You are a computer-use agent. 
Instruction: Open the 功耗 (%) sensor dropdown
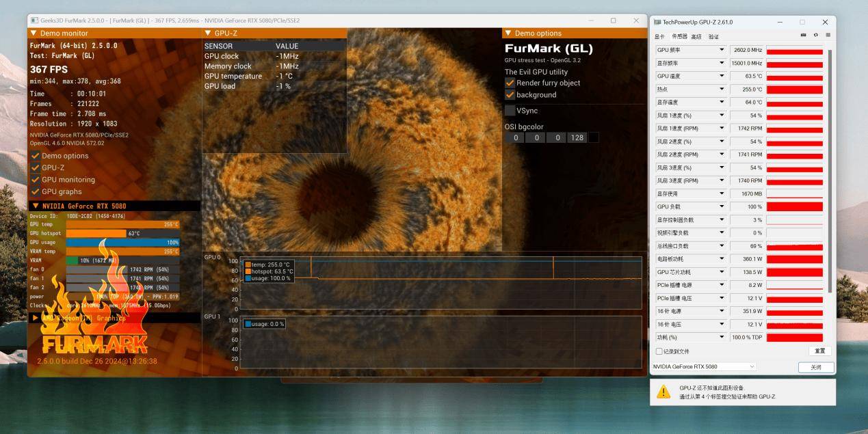(722, 338)
